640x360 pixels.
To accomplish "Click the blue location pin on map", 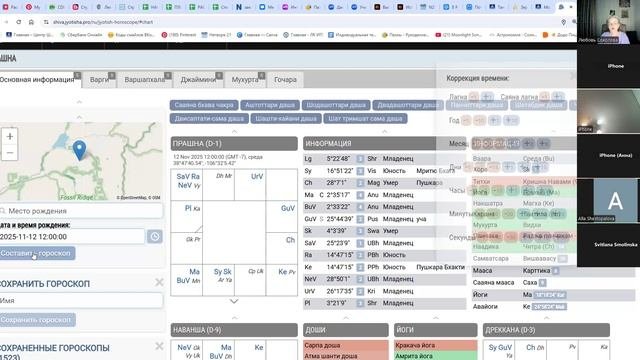I will [79, 150].
